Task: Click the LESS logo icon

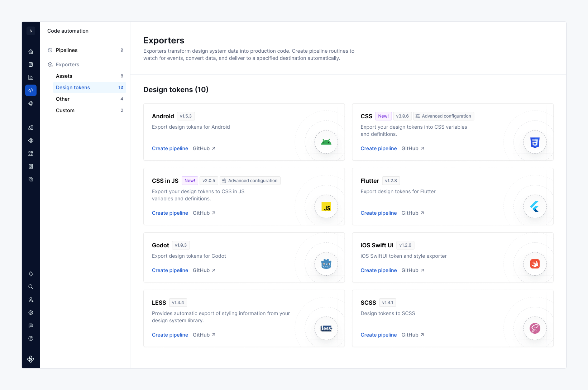Action: [x=326, y=328]
